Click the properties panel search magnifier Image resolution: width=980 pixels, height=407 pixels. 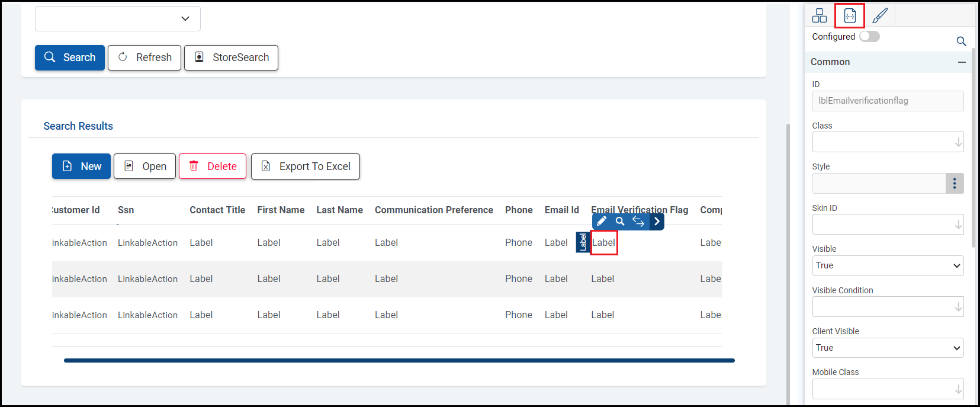pyautogui.click(x=961, y=41)
